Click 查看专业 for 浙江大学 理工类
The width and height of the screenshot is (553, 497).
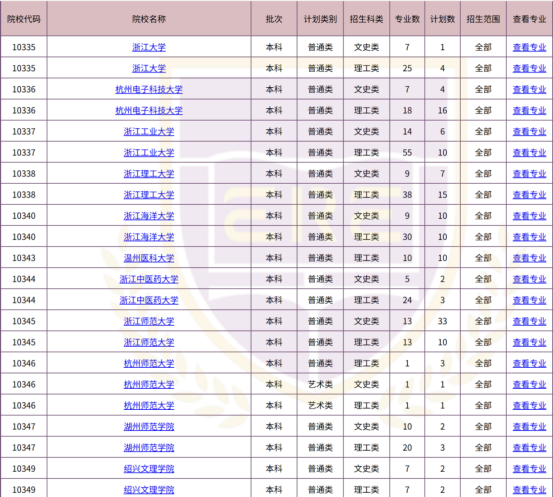[529, 68]
